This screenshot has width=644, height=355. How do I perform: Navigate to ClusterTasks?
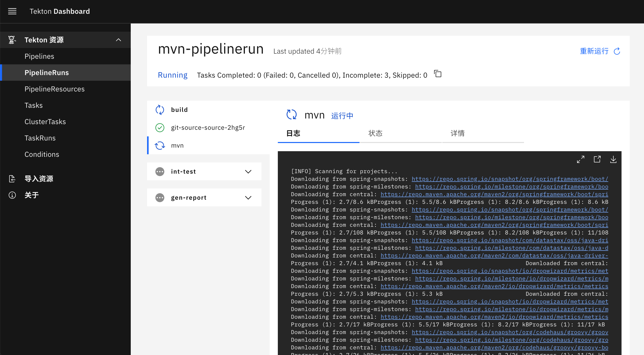point(65,122)
